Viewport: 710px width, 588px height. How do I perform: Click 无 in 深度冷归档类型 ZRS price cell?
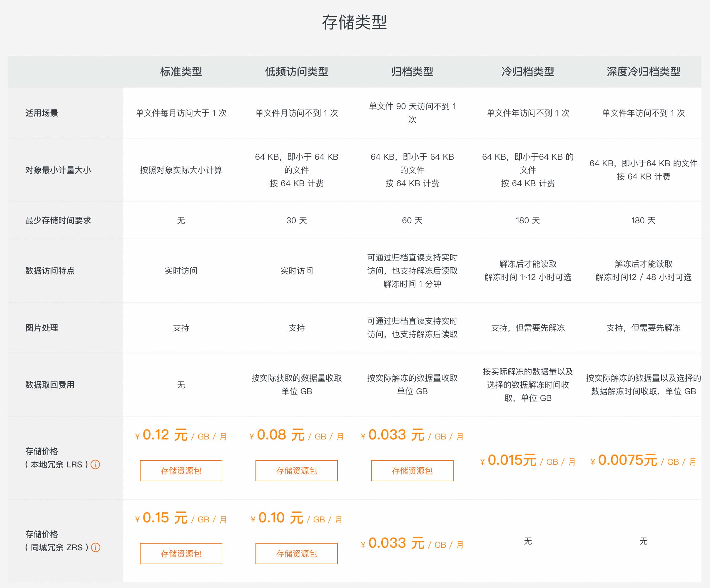(x=643, y=541)
